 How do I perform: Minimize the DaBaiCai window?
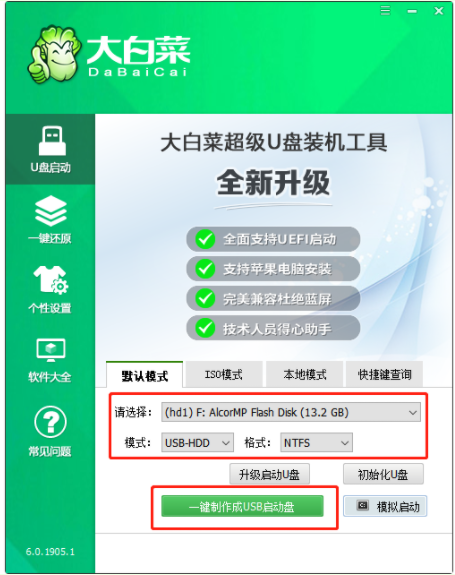tap(412, 11)
